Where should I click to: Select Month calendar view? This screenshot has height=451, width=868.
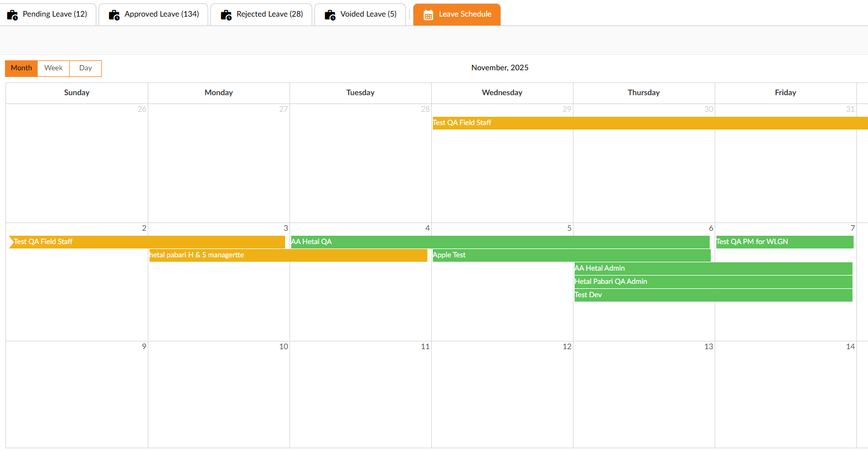22,68
